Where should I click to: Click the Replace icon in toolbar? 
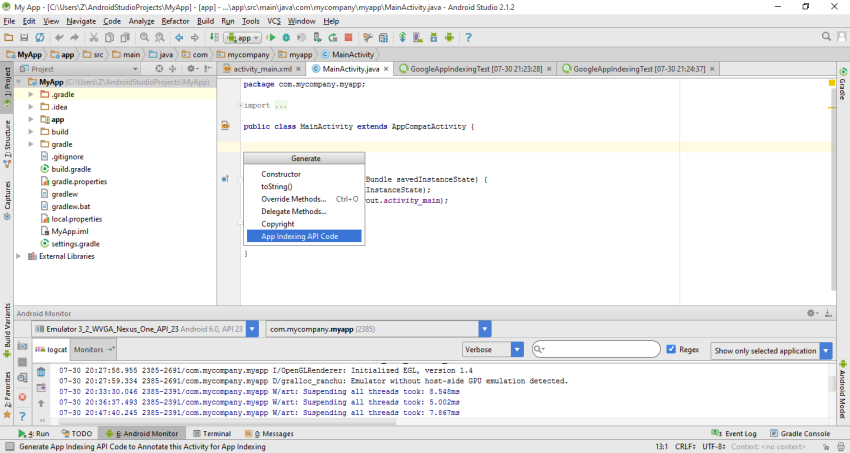(x=159, y=37)
